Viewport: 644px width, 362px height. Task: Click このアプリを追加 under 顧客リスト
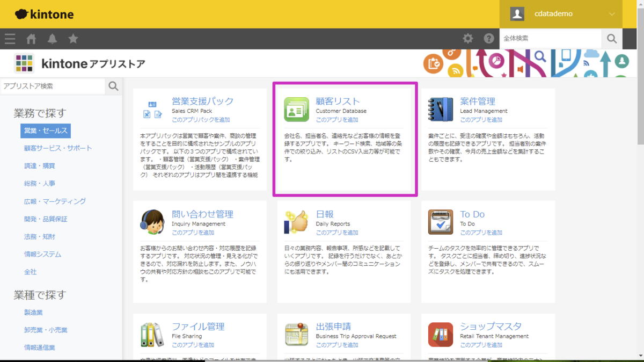337,120
